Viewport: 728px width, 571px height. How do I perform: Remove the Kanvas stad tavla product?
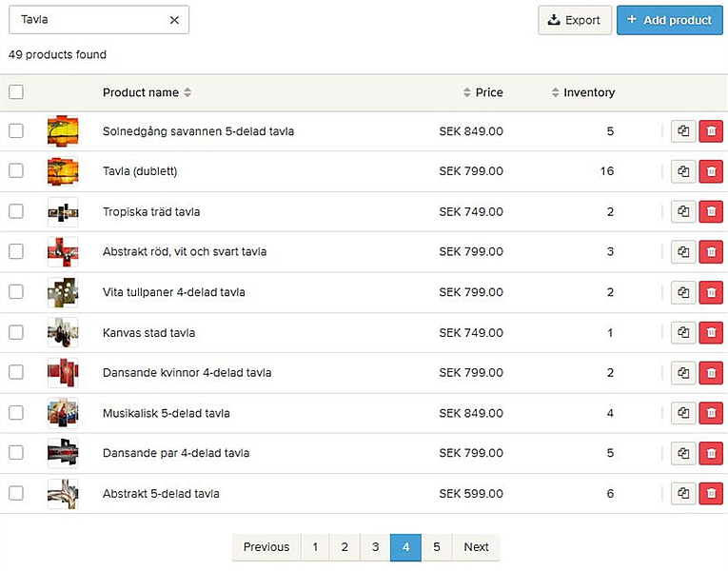[710, 333]
